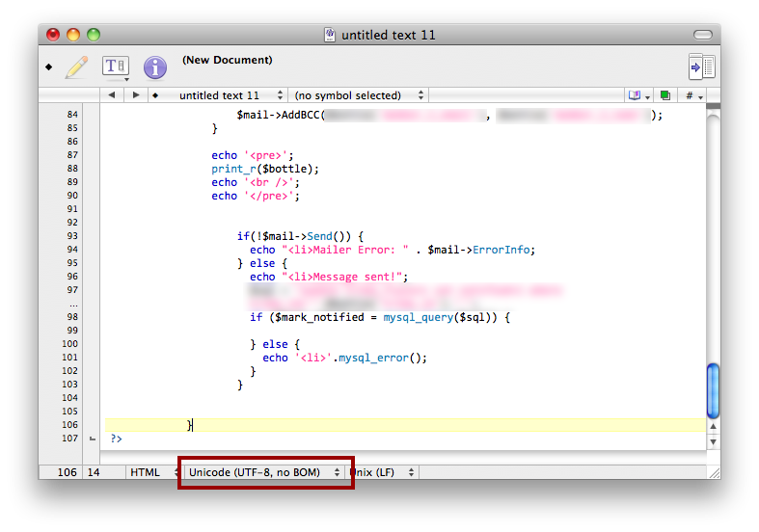
Task: Open the includes book icon menu
Action: click(x=638, y=95)
